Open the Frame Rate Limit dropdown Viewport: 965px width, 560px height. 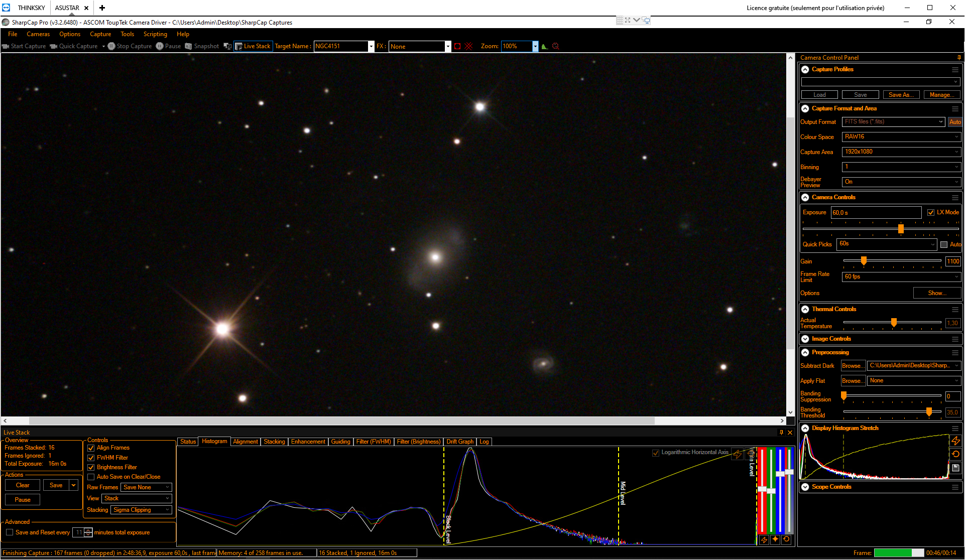901,277
